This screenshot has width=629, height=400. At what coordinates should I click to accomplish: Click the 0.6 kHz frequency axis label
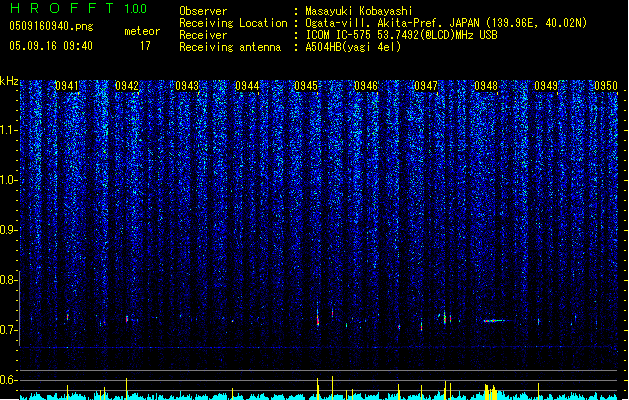tap(8, 380)
